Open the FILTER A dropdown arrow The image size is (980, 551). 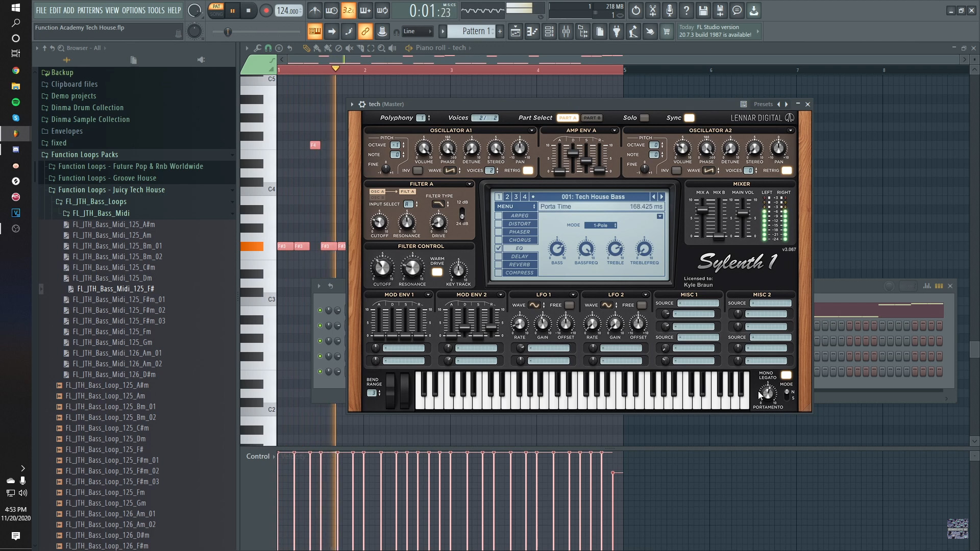(x=470, y=184)
